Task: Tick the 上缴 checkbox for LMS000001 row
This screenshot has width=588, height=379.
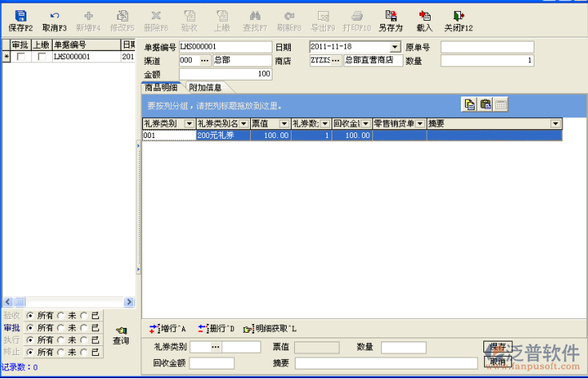Action: click(x=42, y=57)
